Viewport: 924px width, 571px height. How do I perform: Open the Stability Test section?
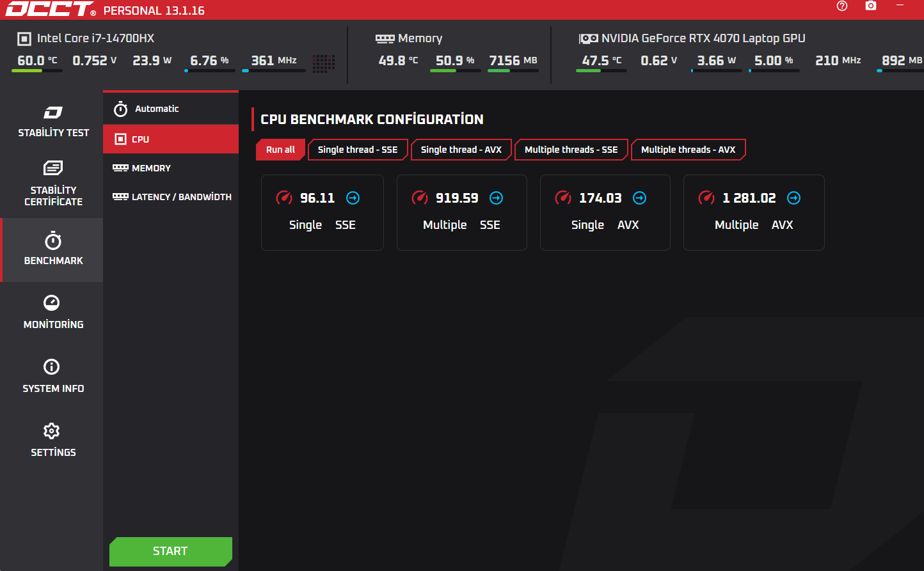coord(53,122)
